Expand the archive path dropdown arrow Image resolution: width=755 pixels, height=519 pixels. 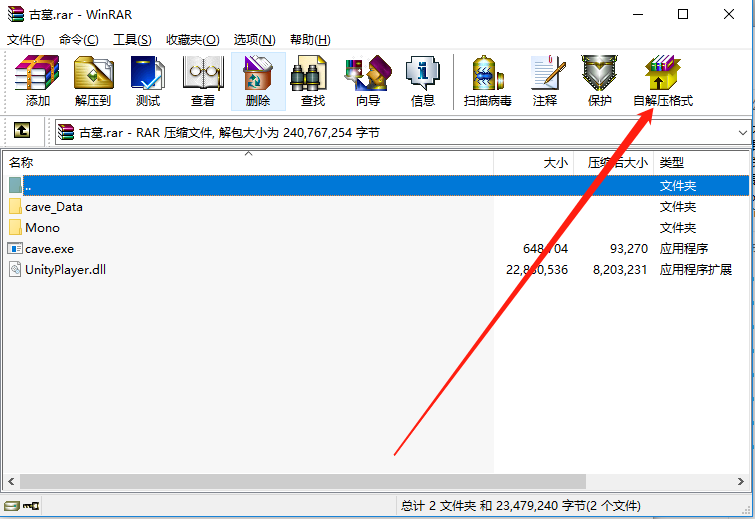click(x=742, y=132)
